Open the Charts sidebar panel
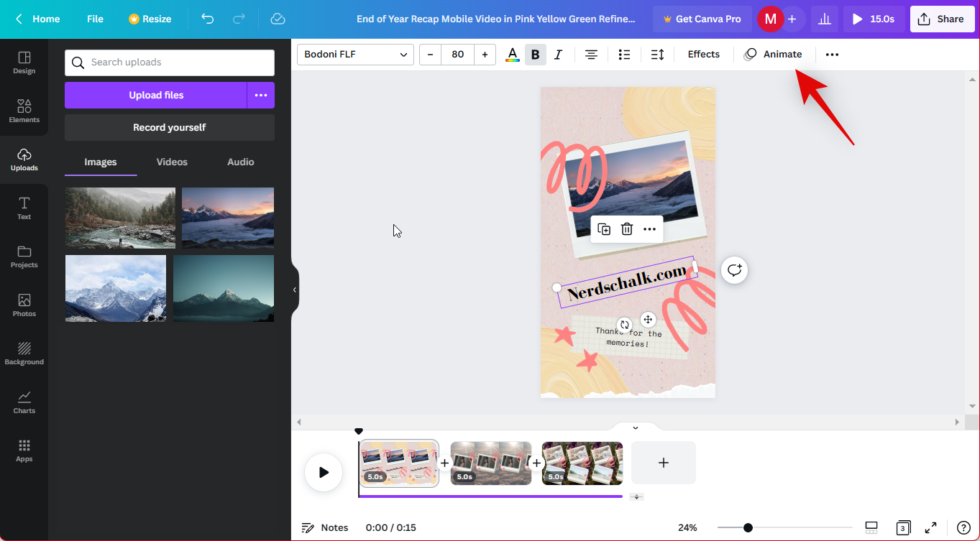The width and height of the screenshot is (980, 541). tap(24, 402)
